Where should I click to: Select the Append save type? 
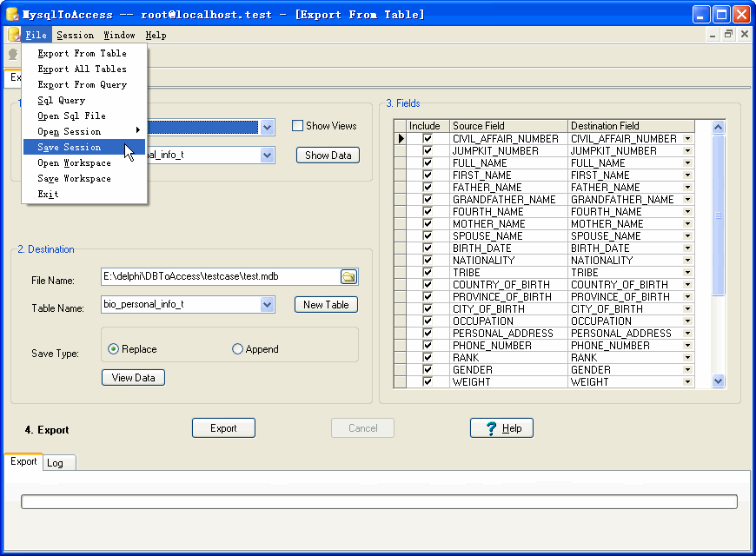pos(237,349)
